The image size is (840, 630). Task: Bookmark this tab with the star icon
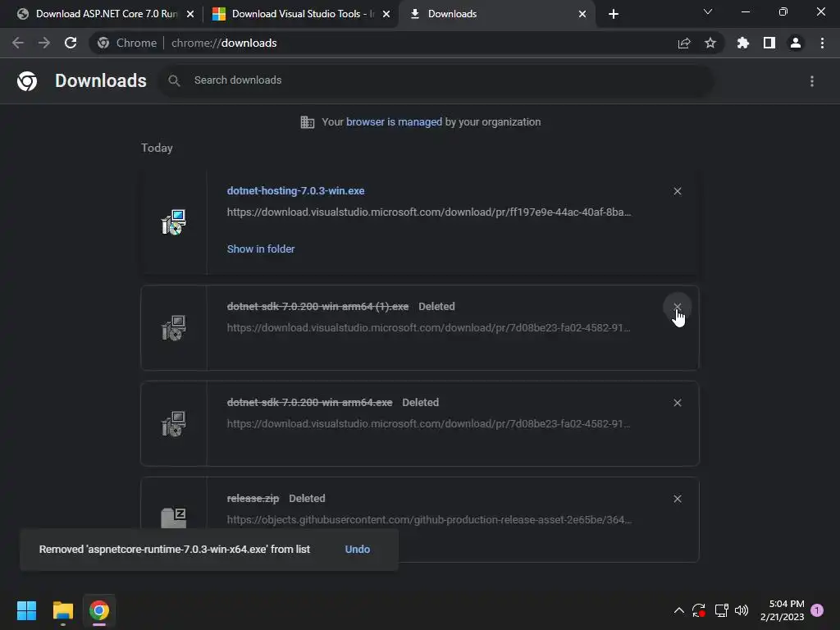(x=710, y=43)
